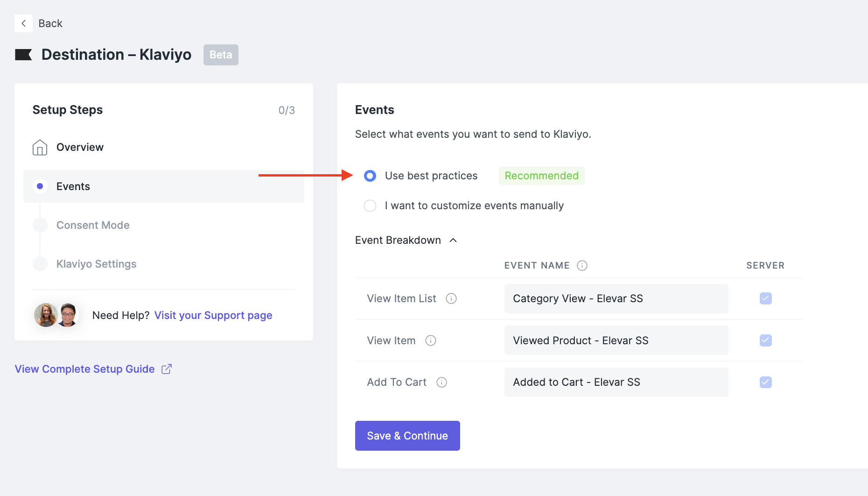
Task: Click the info icon next to Add To Cart
Action: [441, 382]
